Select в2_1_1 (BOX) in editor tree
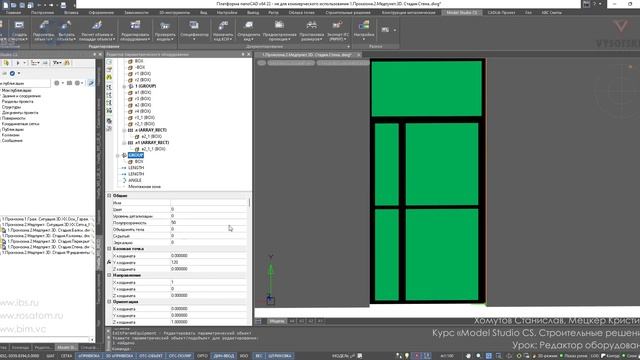Viewport: 640px width, 360px height. [153, 149]
